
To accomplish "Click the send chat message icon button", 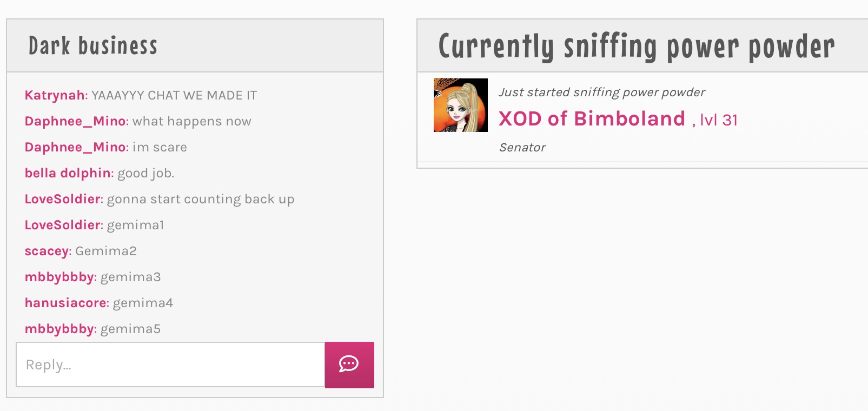I will pos(349,364).
